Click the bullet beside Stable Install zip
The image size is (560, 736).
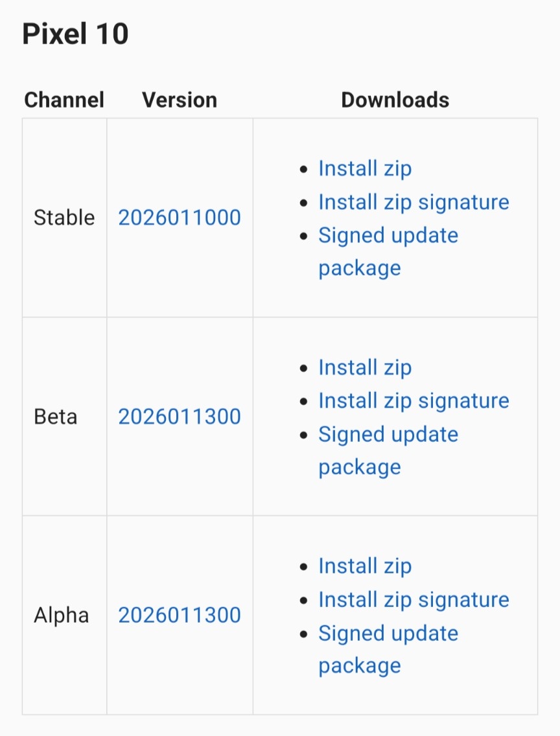click(x=303, y=169)
